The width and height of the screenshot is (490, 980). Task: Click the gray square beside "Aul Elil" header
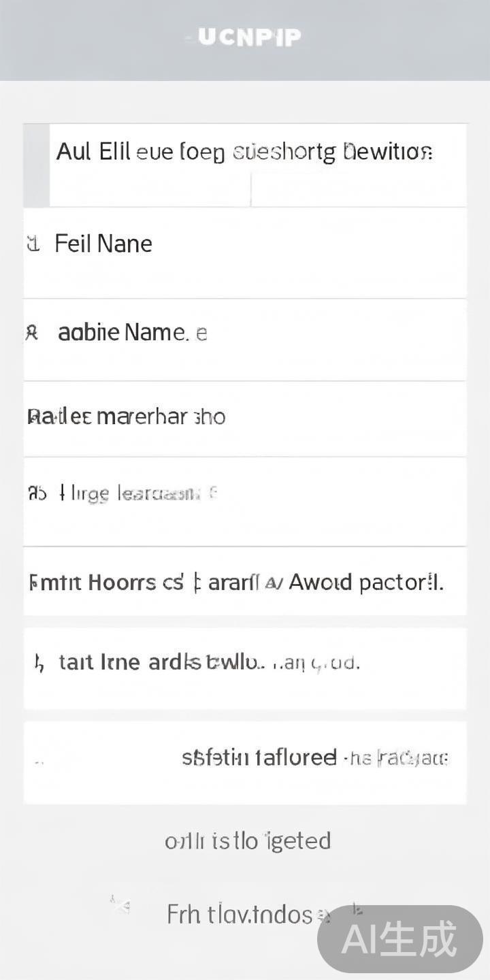tap(36, 165)
